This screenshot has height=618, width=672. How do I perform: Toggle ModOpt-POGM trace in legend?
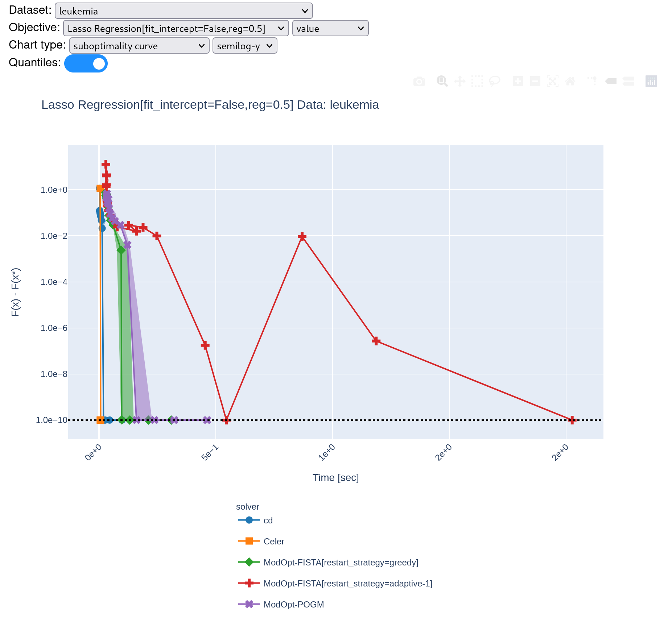(281, 605)
